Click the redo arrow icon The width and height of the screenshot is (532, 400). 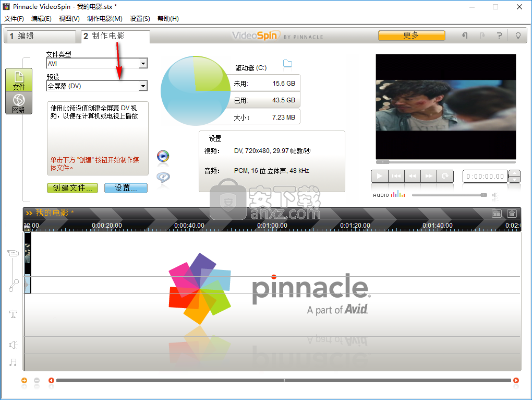482,36
